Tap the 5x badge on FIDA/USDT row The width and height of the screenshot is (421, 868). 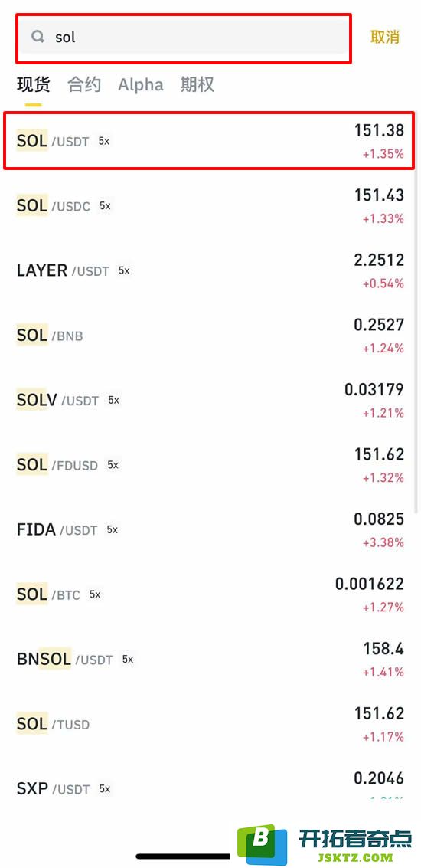(x=113, y=530)
